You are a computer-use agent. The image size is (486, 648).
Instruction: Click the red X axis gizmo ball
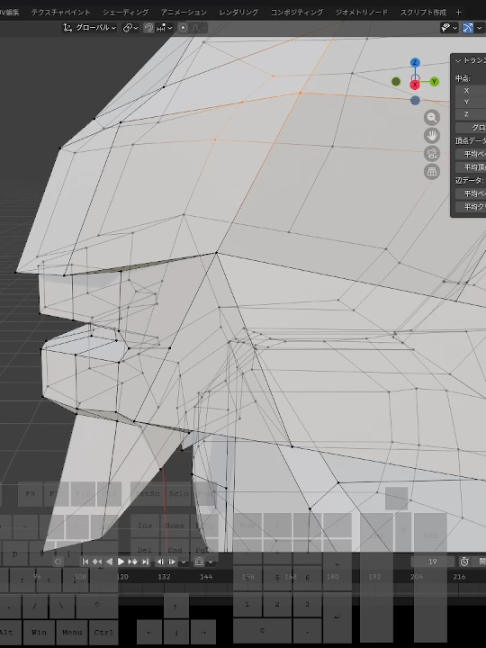click(x=415, y=85)
